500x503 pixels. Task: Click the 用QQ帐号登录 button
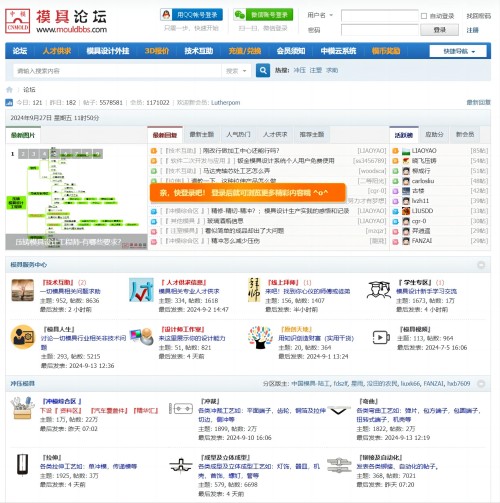[x=191, y=15]
